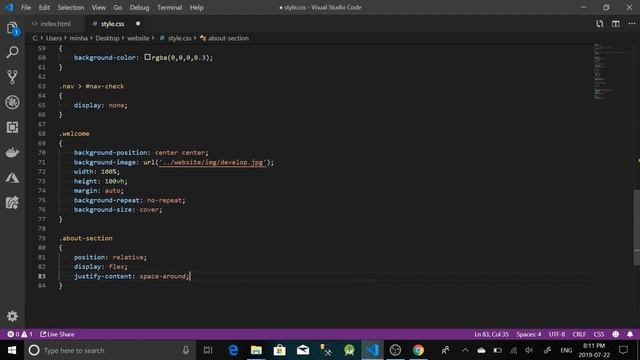Start a Live Share session from status bar
The width and height of the screenshot is (640, 360).
click(57, 334)
